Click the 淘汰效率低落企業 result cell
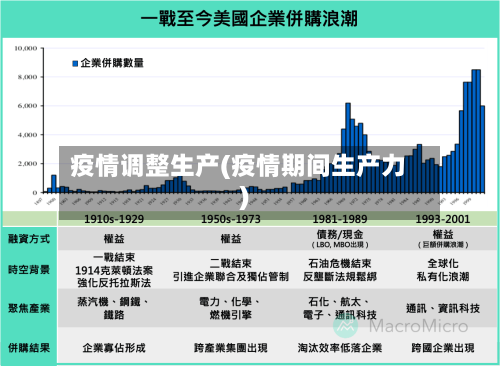 coord(340,348)
